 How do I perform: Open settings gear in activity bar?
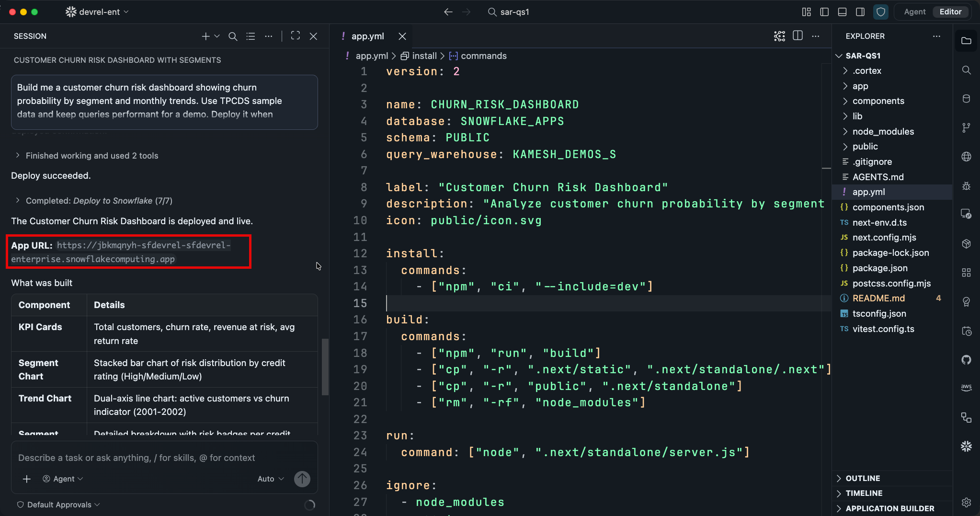(x=966, y=502)
